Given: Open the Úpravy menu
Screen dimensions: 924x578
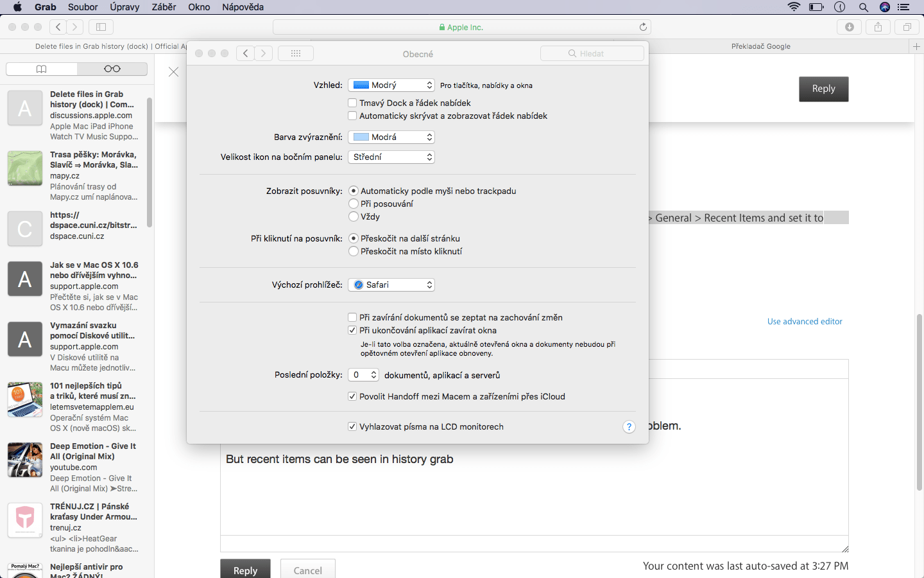Looking at the screenshot, I should pyautogui.click(x=124, y=7).
